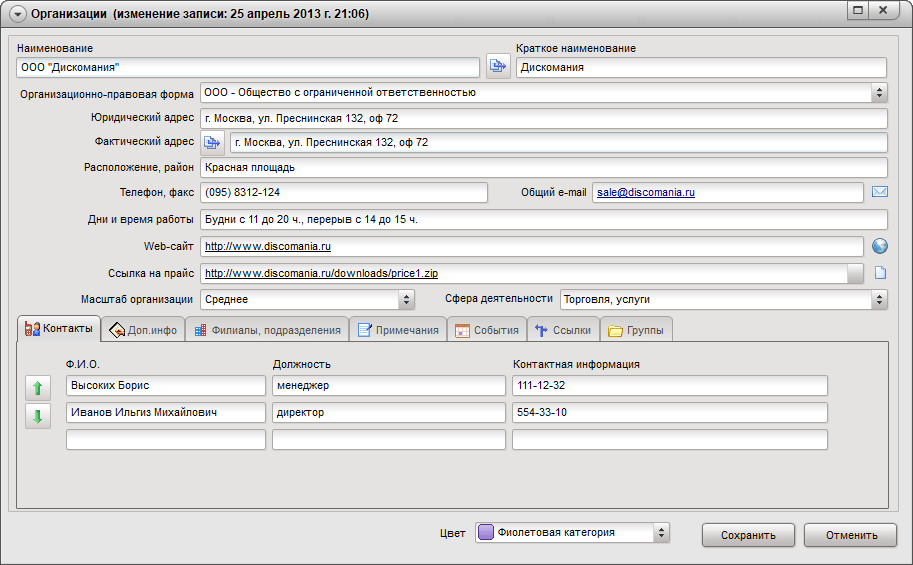913x565 pixels.
Task: Move contact up with green arrow
Action: [38, 388]
